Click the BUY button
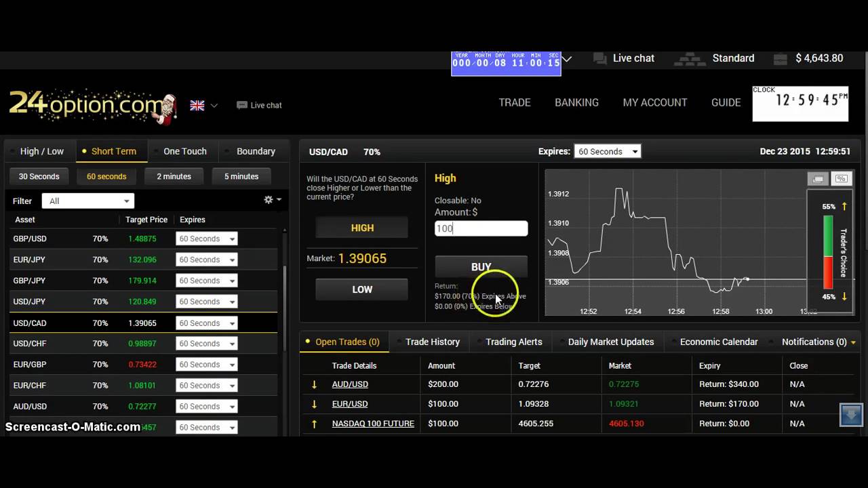The image size is (868, 488). point(481,266)
